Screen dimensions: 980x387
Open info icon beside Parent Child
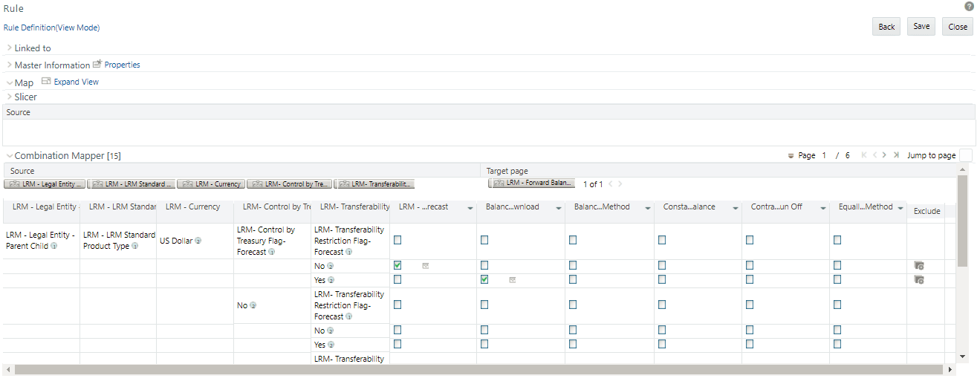point(53,246)
